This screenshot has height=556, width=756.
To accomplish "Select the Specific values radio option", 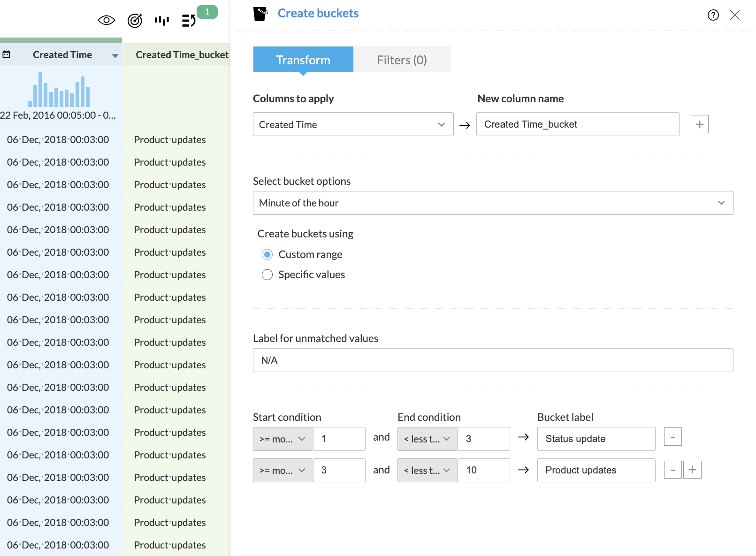I will tap(267, 274).
